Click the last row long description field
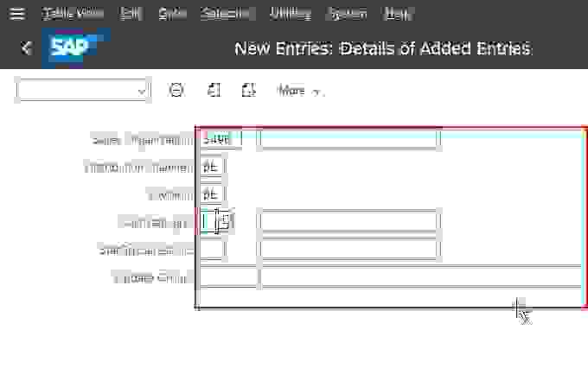This screenshot has height=368, width=588. tap(421, 277)
